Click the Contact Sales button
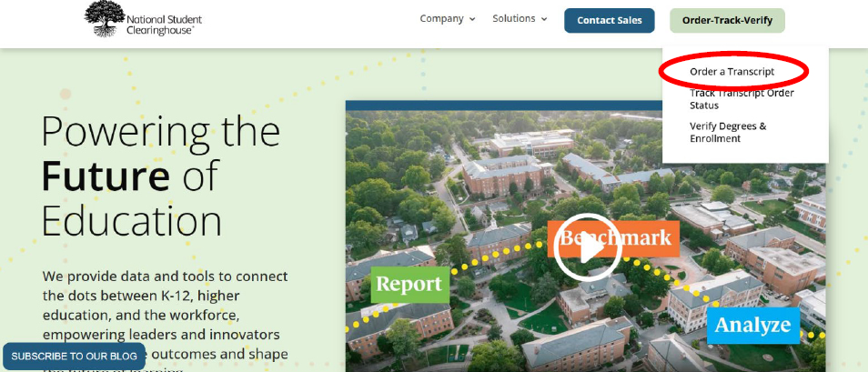This screenshot has height=372, width=868. point(610,21)
